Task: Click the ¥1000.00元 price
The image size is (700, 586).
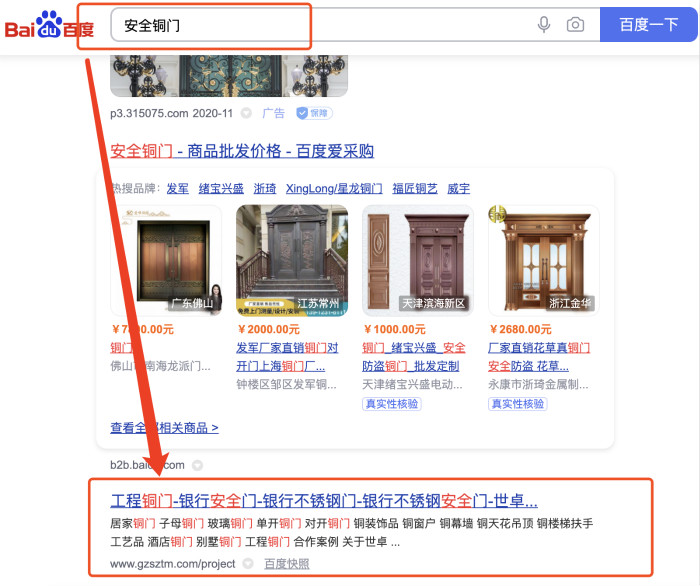Action: point(394,329)
